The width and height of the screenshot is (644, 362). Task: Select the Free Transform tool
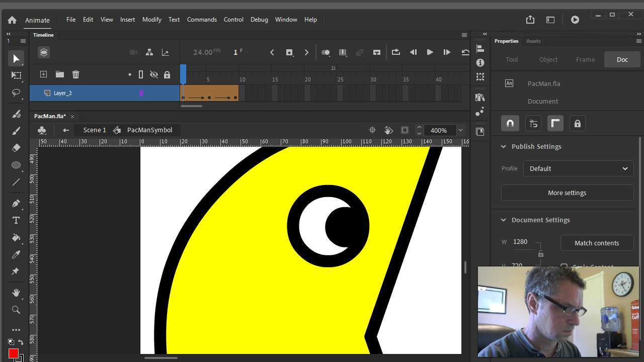click(x=16, y=75)
